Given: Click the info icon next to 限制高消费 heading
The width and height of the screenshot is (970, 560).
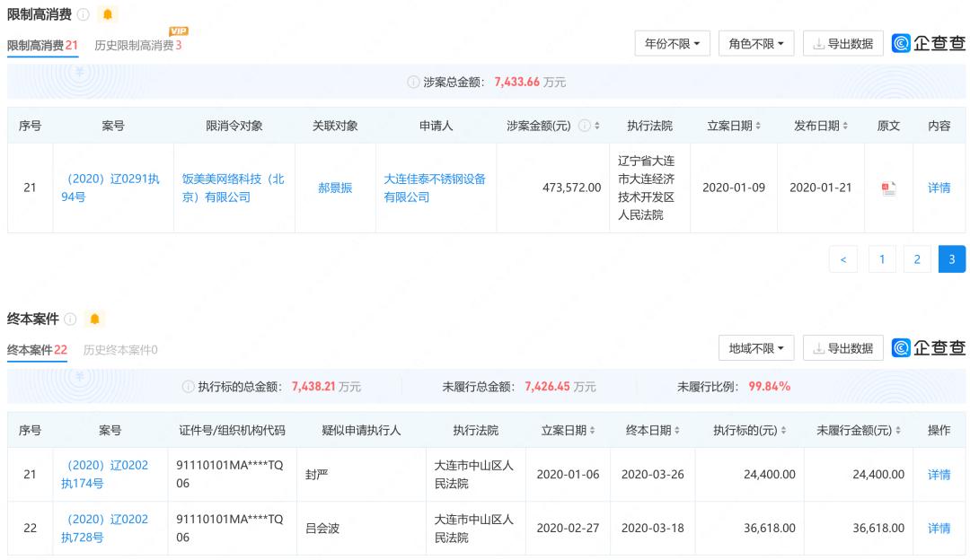Looking at the screenshot, I should [84, 14].
